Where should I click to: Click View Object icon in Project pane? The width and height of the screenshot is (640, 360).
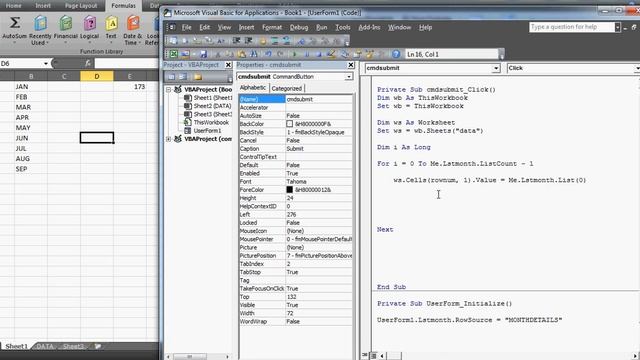(x=182, y=77)
